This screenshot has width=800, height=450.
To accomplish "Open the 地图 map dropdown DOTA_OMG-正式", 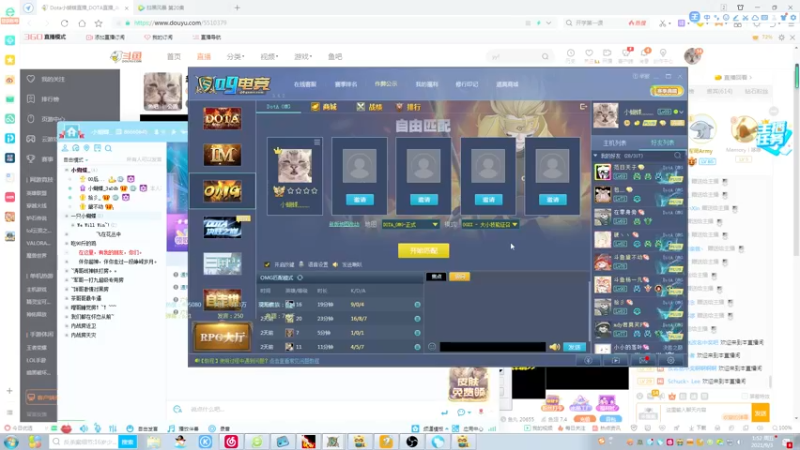I will tap(410, 224).
